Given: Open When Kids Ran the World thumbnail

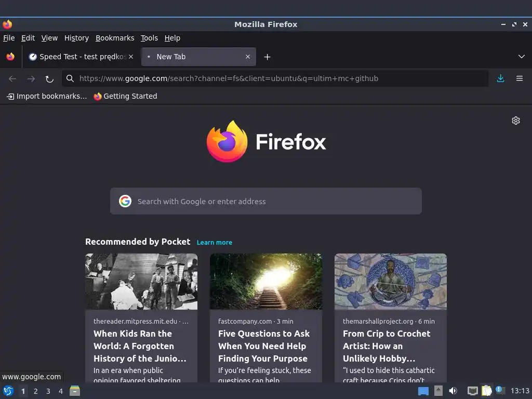Looking at the screenshot, I should coord(141,281).
